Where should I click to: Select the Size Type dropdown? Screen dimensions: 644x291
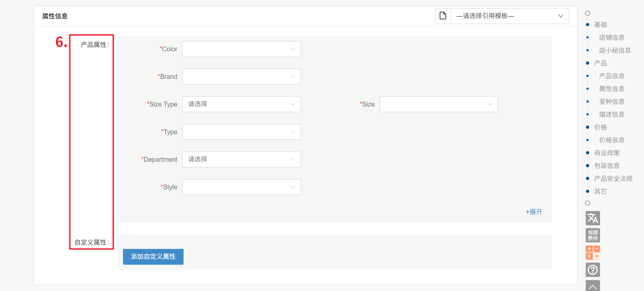tap(241, 104)
